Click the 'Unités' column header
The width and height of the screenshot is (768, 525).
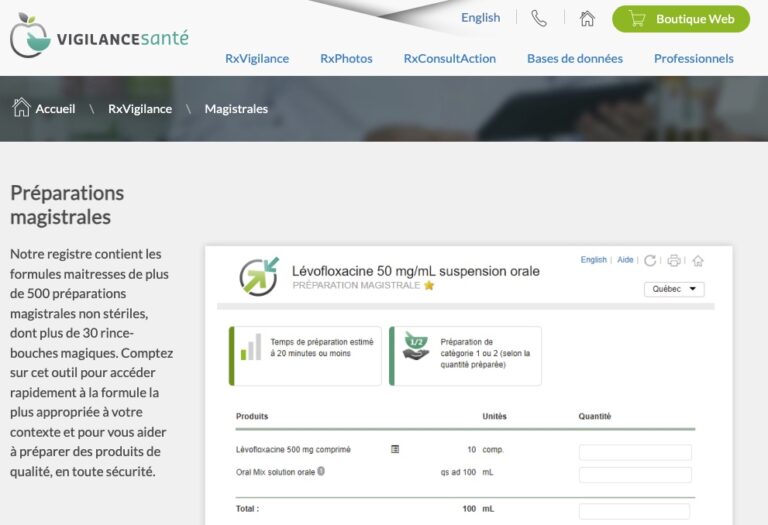494,416
